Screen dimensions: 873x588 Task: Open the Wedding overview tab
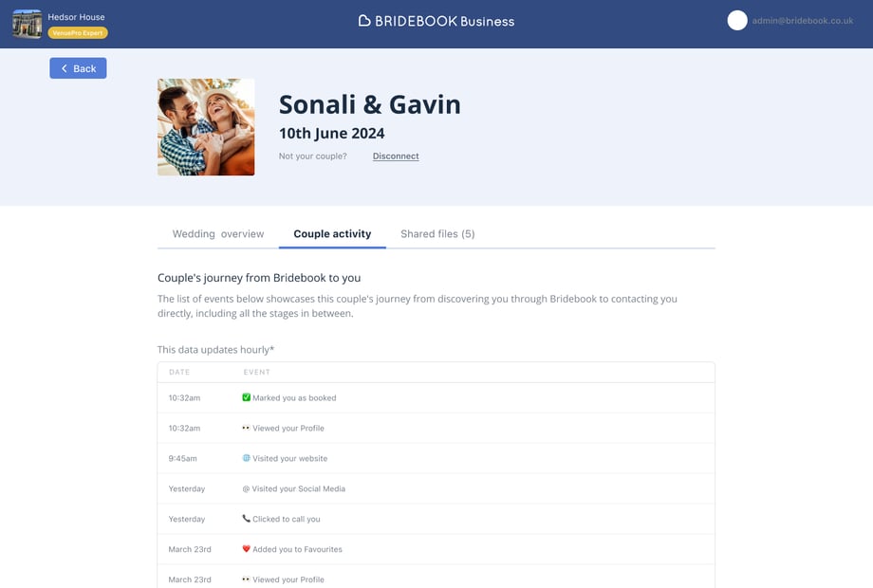point(218,234)
